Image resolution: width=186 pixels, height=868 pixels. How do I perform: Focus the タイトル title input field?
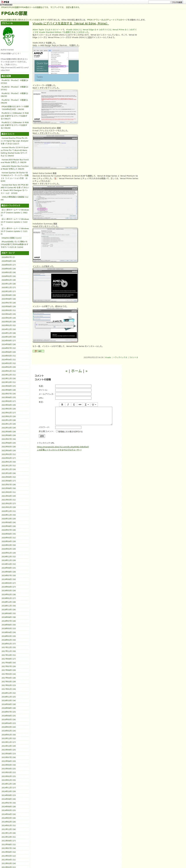(x=73, y=390)
